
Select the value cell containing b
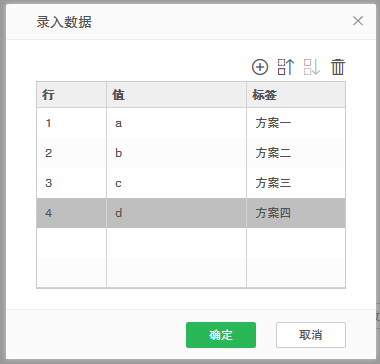pos(176,153)
